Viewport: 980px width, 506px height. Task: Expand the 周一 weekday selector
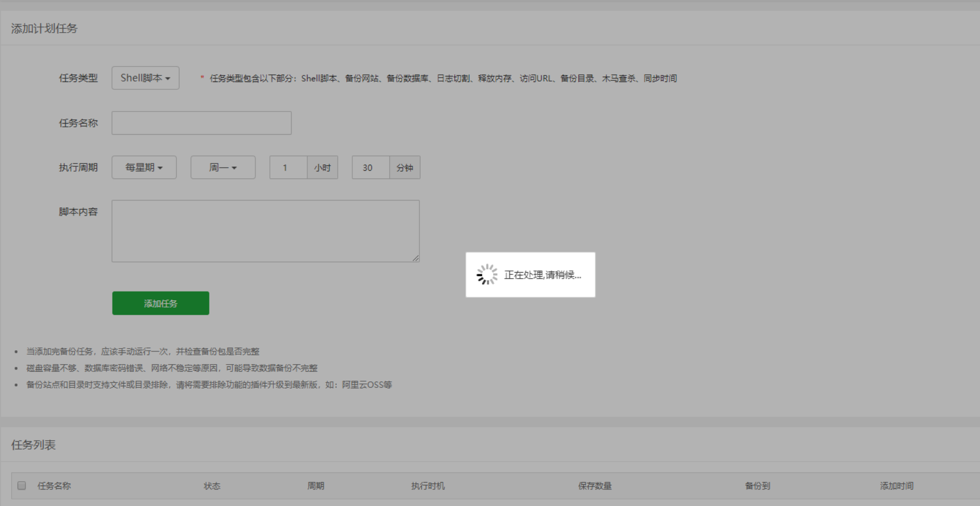[223, 167]
